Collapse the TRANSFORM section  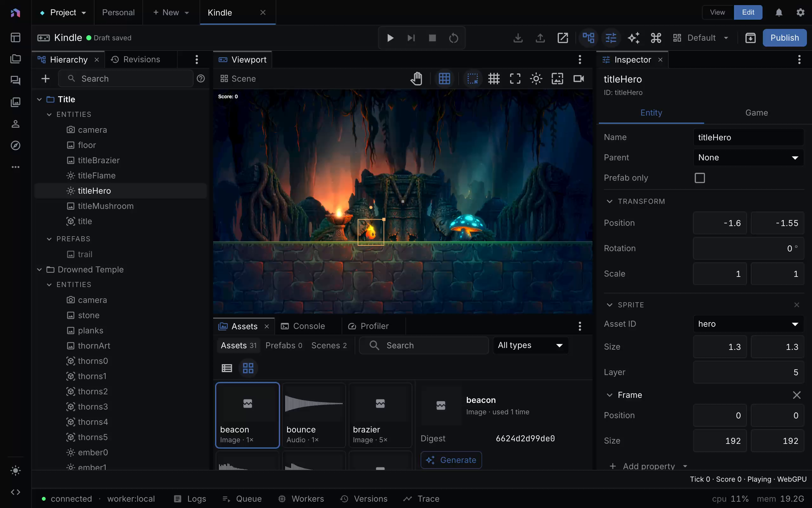(x=609, y=201)
